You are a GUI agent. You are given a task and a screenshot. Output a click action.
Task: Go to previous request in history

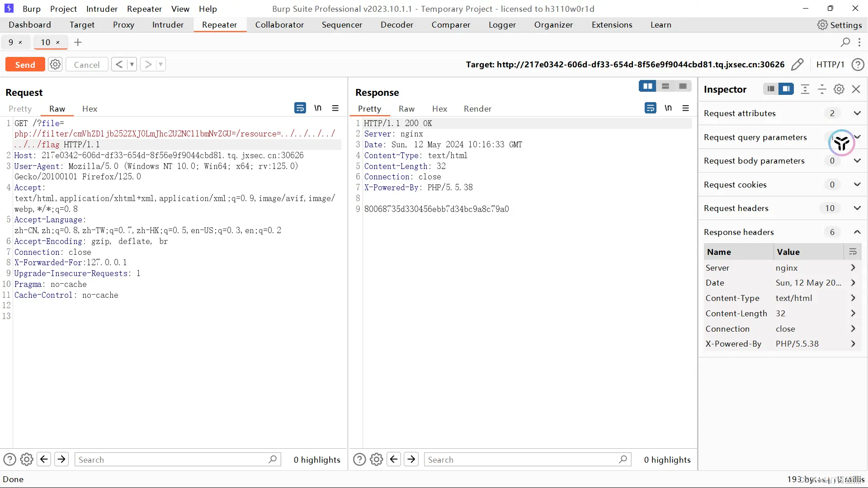click(x=119, y=65)
